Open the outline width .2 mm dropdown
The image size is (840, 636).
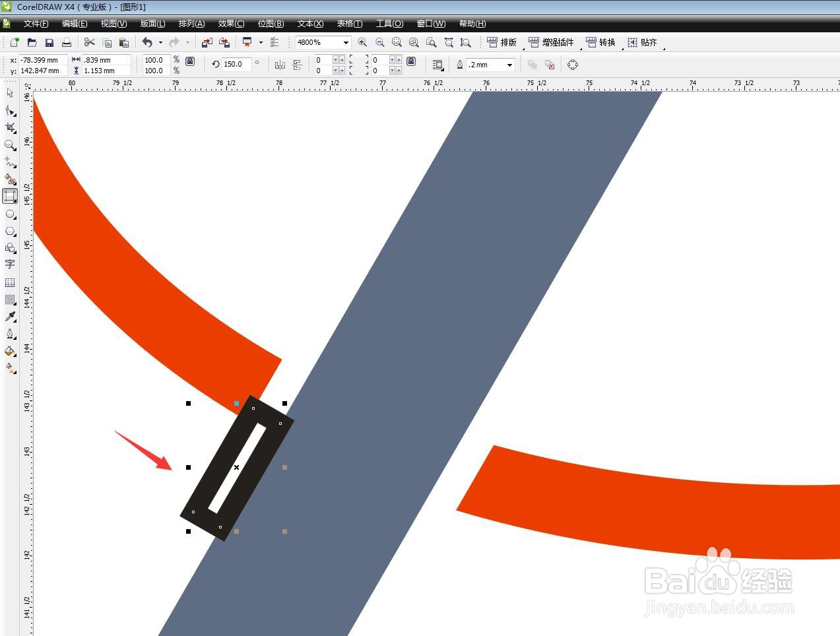[x=509, y=65]
